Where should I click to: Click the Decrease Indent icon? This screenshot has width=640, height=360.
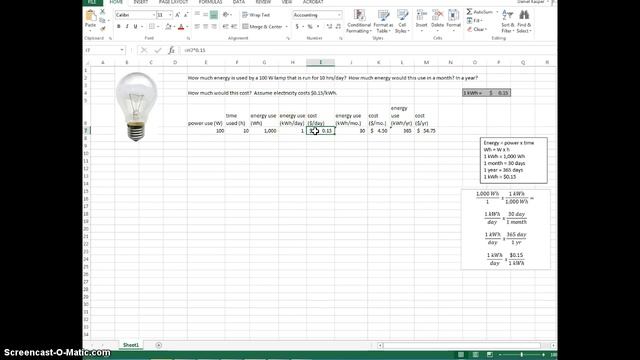226,27
